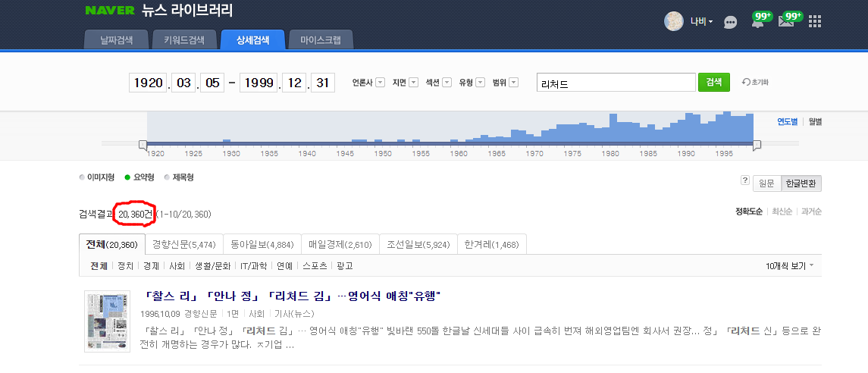This screenshot has width=868, height=373.
Task: Filter by 사회 section
Action: pyautogui.click(x=177, y=266)
